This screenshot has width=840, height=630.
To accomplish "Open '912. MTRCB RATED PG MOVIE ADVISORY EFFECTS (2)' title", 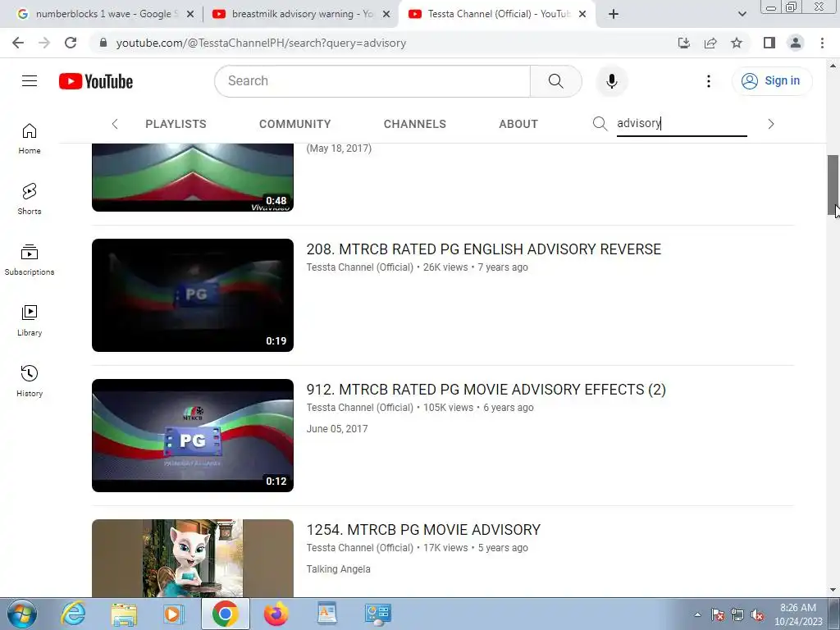I will click(x=486, y=390).
